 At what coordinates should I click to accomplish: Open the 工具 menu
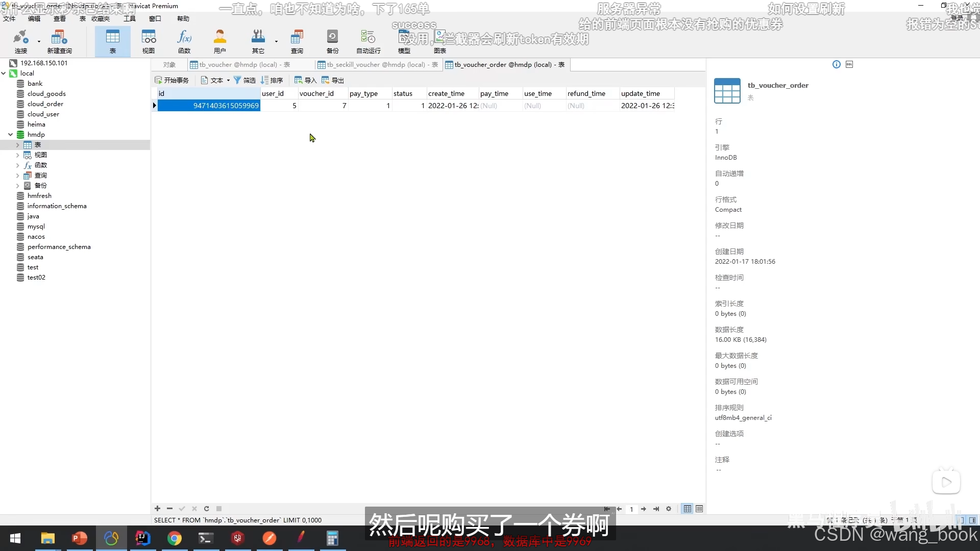[130, 19]
